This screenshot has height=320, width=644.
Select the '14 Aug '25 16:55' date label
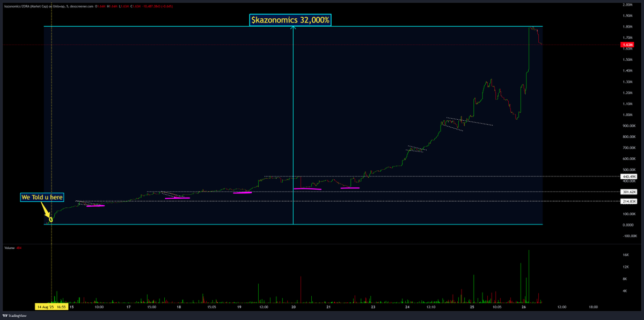point(52,308)
